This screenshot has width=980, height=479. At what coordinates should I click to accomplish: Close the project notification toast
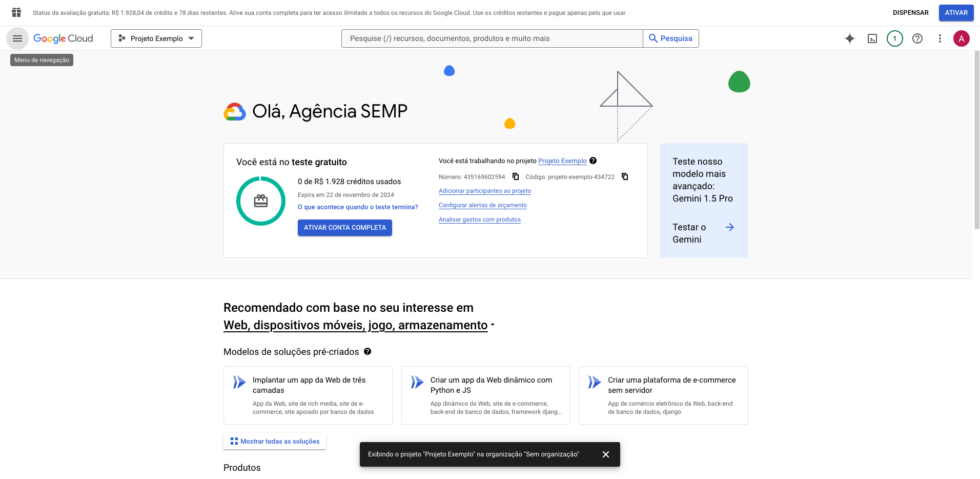point(606,454)
